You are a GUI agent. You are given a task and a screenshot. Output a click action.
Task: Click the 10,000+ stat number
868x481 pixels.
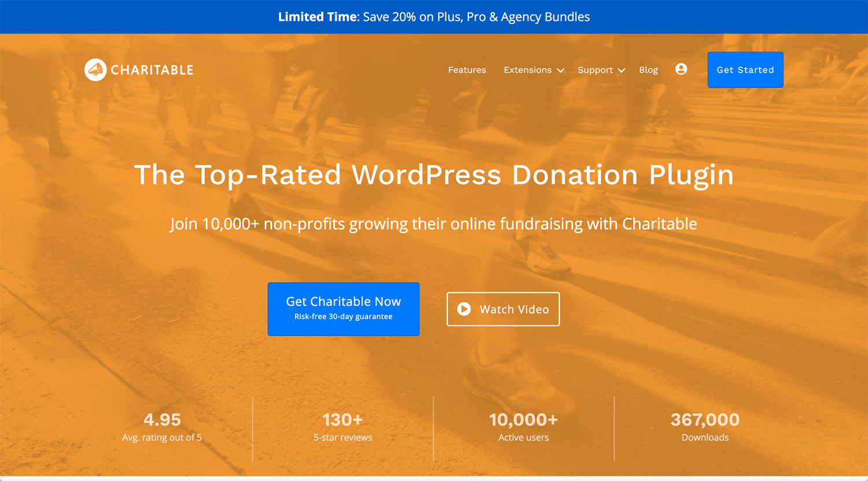(x=524, y=420)
